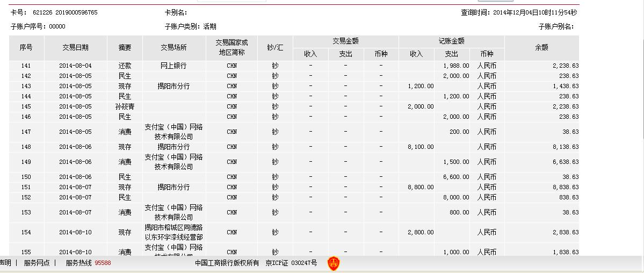Click 人民币 currency cell in row 148
Screen dimensions: 644x273
pyautogui.click(x=487, y=147)
